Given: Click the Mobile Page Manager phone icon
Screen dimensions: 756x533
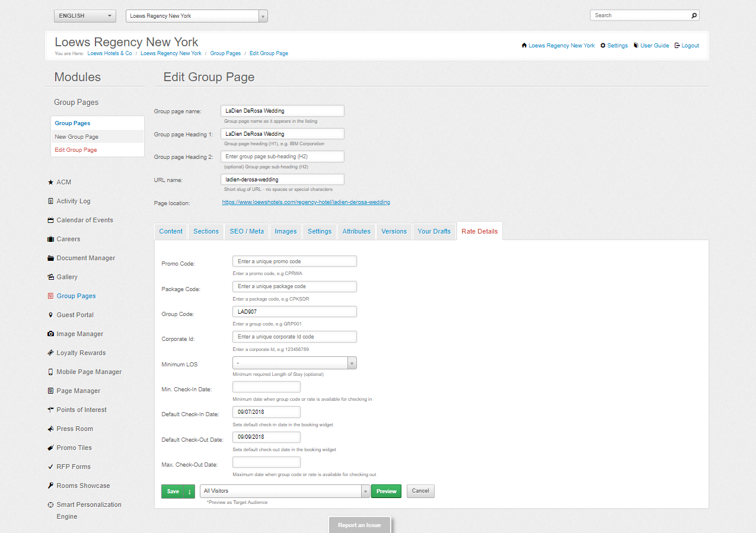Looking at the screenshot, I should (x=50, y=372).
